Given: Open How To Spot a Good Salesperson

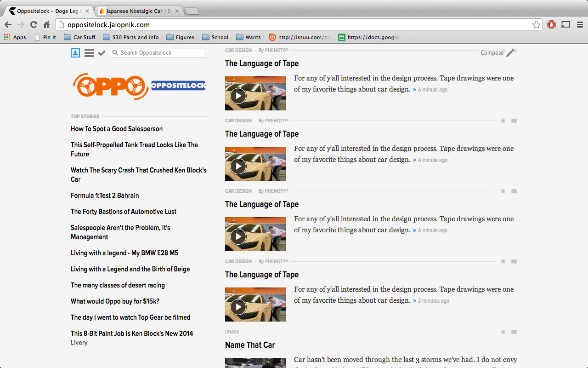Looking at the screenshot, I should tap(117, 129).
